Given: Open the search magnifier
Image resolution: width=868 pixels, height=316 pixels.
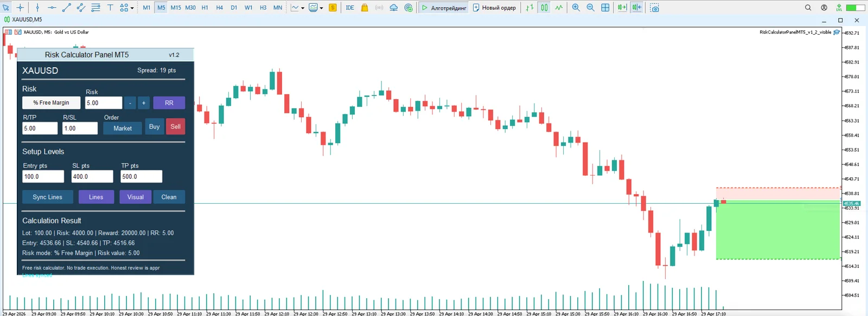Looking at the screenshot, I should (x=808, y=8).
